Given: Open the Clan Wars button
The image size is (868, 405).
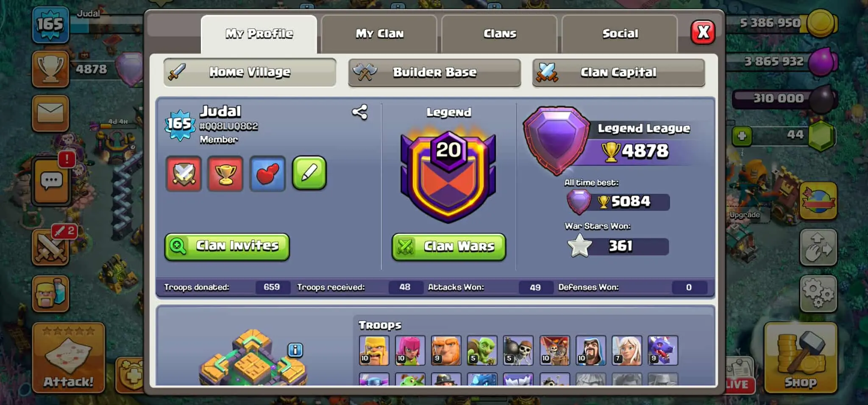Looking at the screenshot, I should (449, 247).
